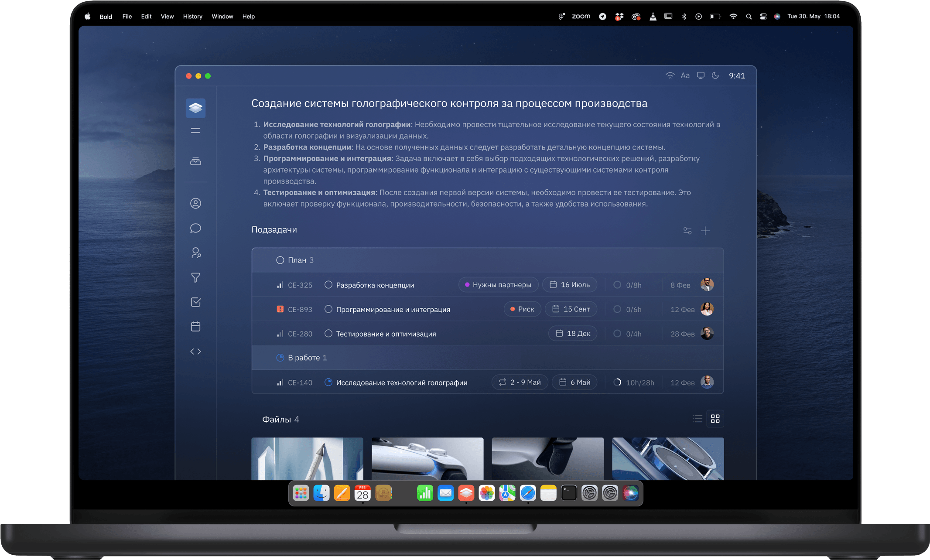Open the inbox tray icon in sidebar
The height and width of the screenshot is (560, 930).
195,161
